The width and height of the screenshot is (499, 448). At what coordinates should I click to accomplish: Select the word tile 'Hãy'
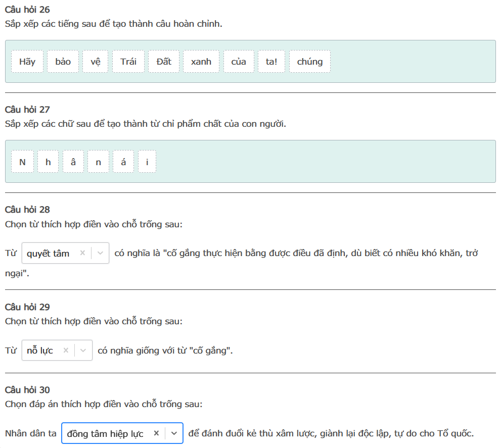click(x=27, y=62)
